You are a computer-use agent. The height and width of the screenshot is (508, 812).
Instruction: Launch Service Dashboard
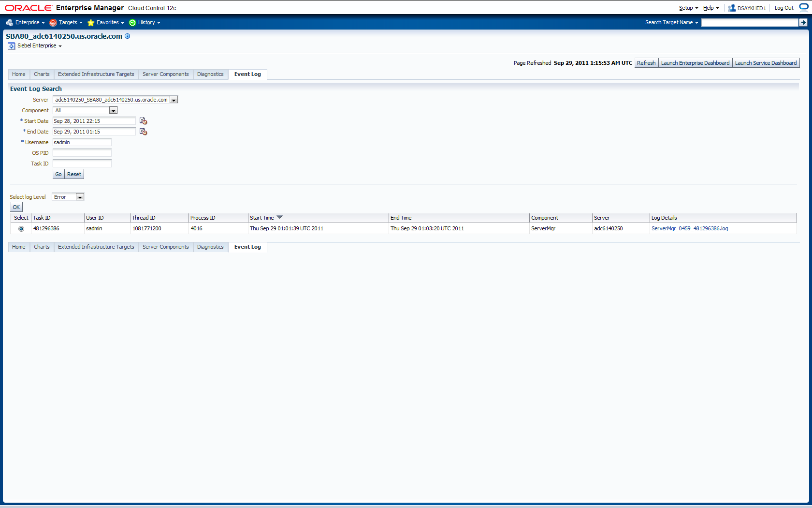tap(766, 63)
